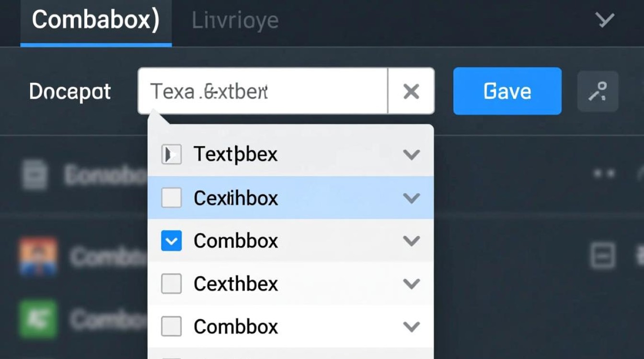644x359 pixels.
Task: Uncheck the checked Combbox checkbox
Action: pos(171,241)
